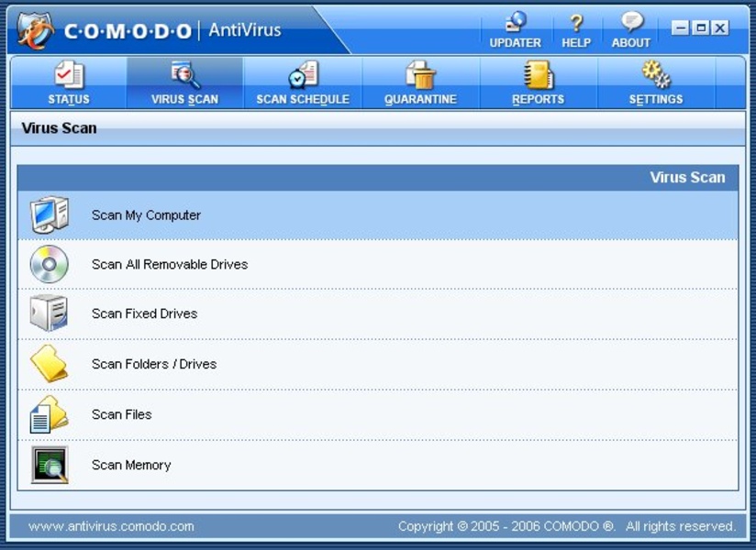756x550 pixels.
Task: Click the Scan Fixed Drives hard drive icon
Action: click(x=49, y=313)
